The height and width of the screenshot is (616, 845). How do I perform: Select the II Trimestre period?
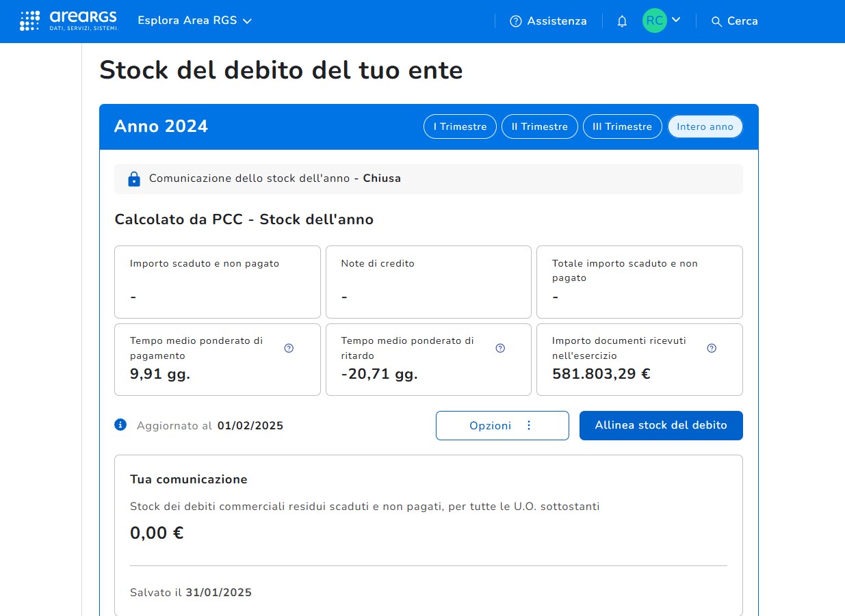[540, 126]
